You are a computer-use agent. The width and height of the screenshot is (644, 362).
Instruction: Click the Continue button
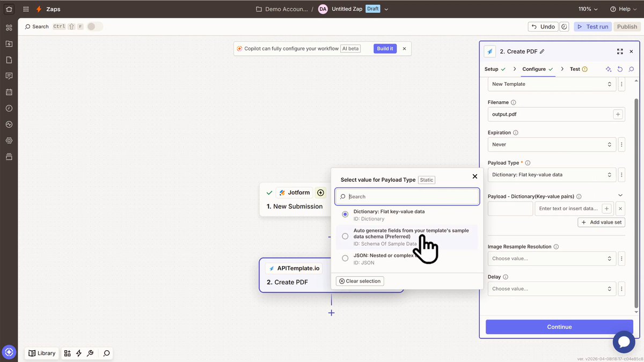tap(559, 327)
